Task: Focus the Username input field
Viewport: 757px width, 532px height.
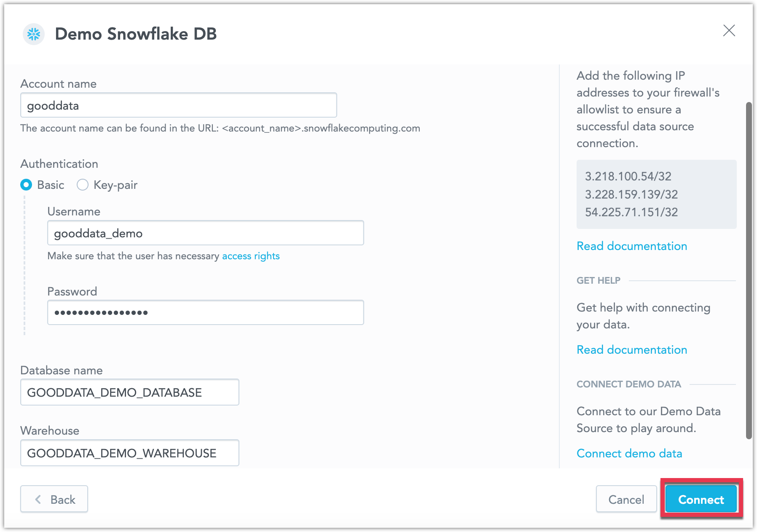Action: coord(206,233)
